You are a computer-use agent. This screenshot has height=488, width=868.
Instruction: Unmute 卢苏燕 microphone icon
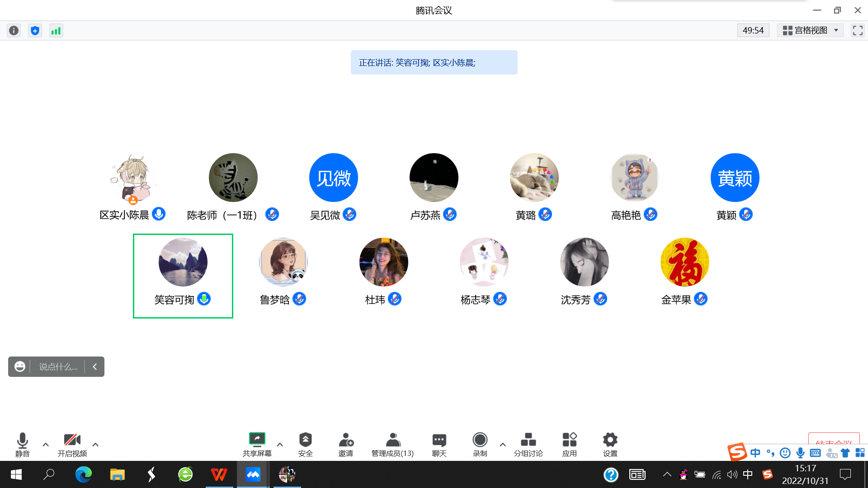point(450,214)
